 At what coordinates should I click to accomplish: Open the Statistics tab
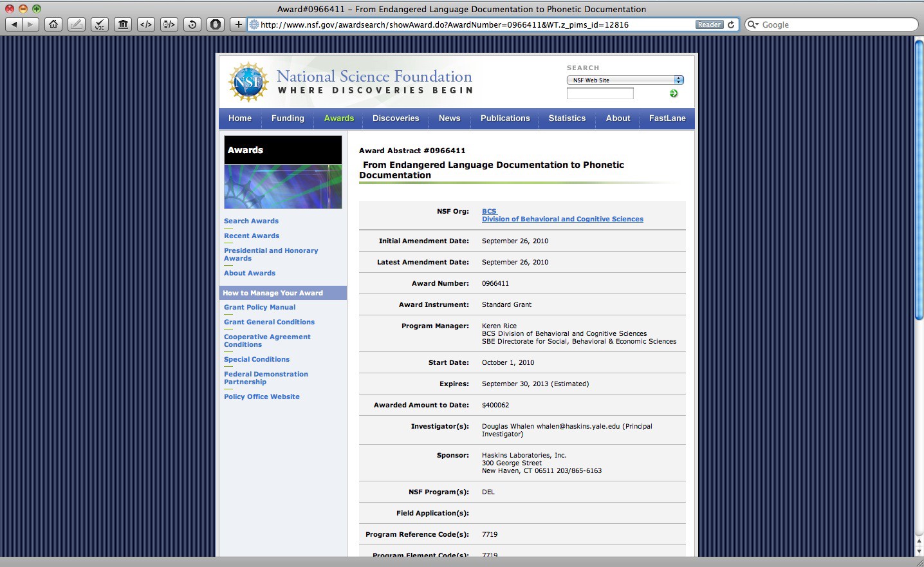(x=567, y=118)
